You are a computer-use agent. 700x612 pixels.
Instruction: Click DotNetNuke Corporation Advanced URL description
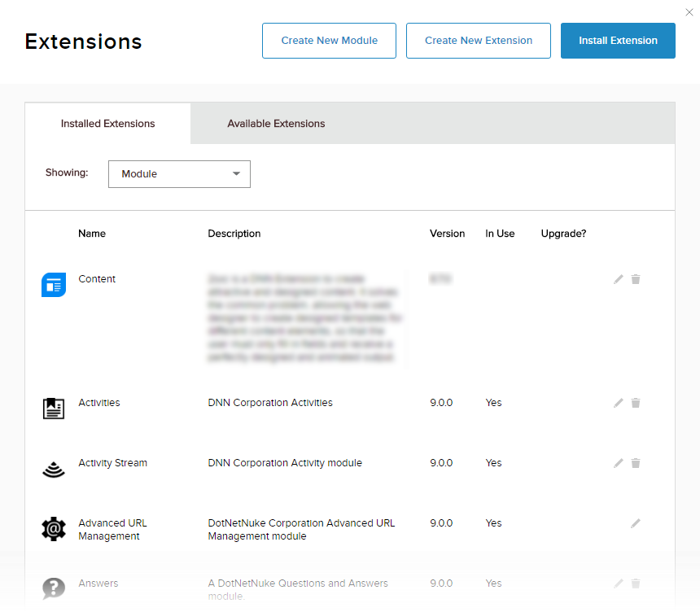[301, 530]
